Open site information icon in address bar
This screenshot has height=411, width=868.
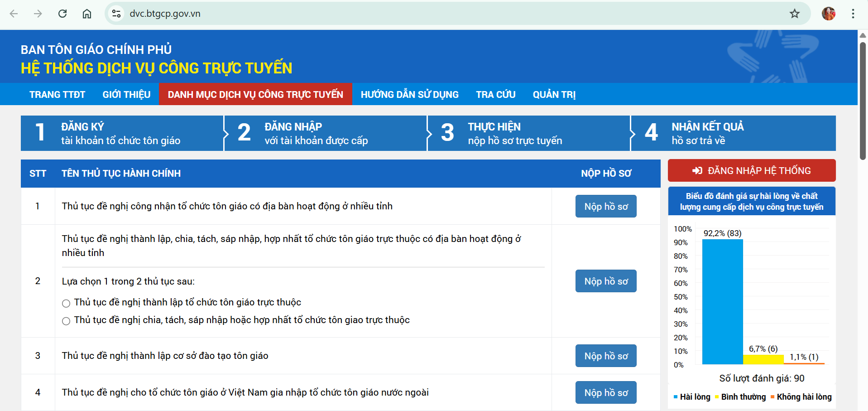(x=116, y=14)
